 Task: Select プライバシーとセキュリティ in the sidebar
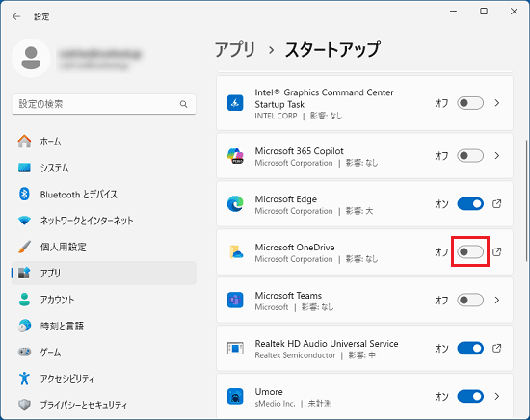pos(104,405)
